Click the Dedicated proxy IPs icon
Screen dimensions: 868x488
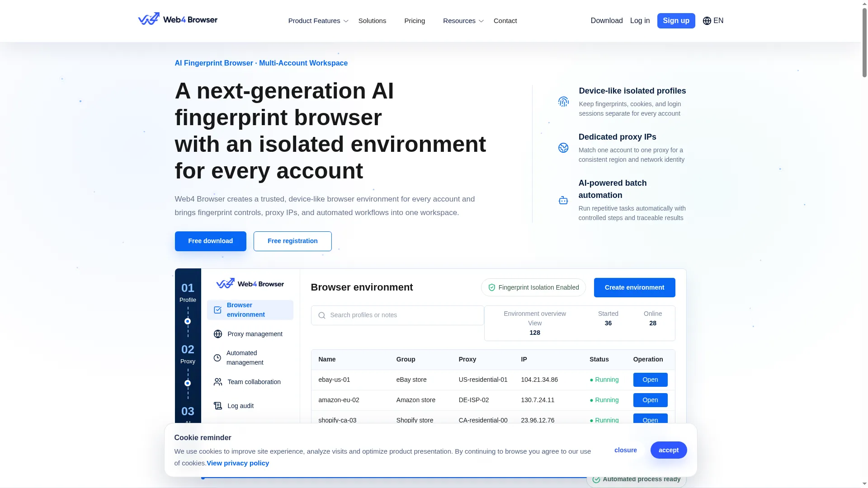pyautogui.click(x=563, y=148)
